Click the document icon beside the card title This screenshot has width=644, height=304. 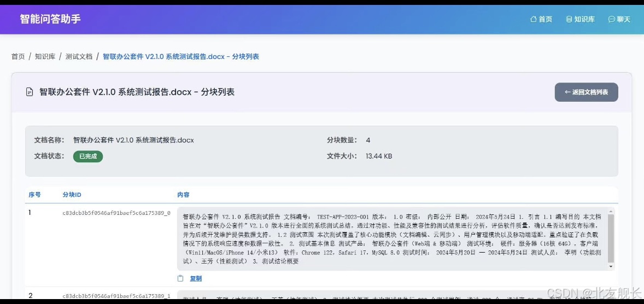click(29, 92)
